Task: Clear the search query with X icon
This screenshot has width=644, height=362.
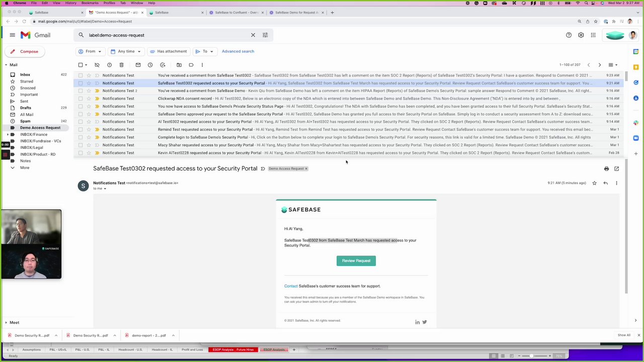Action: pos(253,35)
